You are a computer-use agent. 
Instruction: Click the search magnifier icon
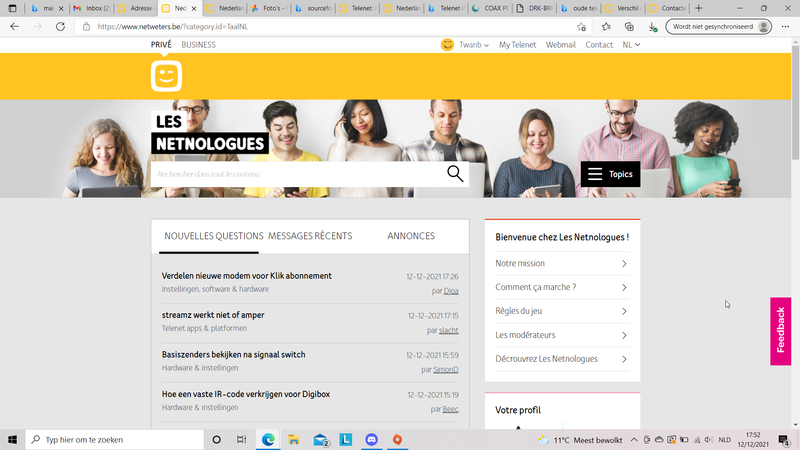point(455,174)
